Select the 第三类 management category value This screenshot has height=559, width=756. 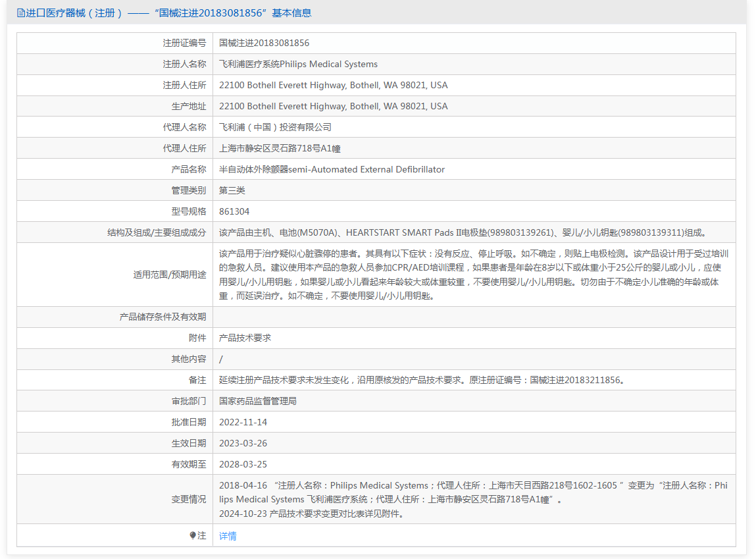point(232,190)
